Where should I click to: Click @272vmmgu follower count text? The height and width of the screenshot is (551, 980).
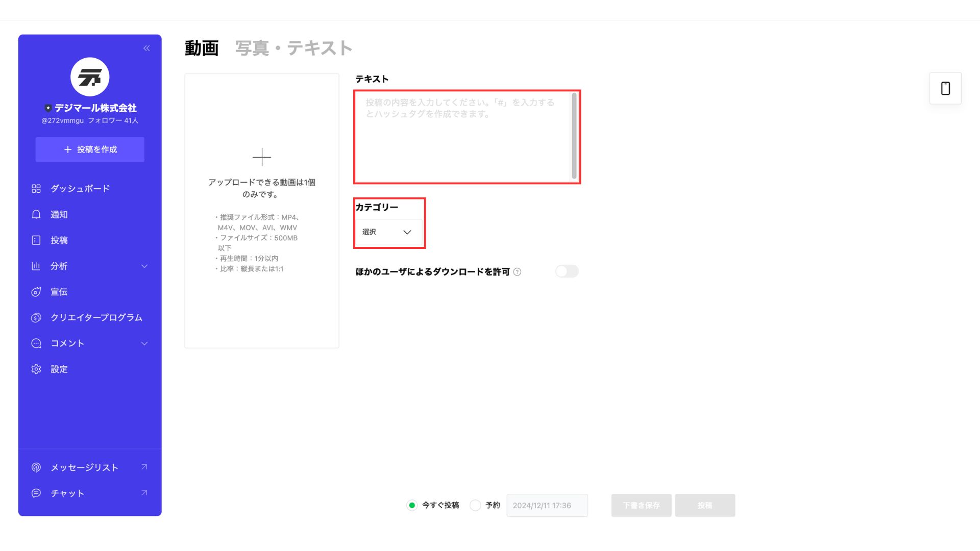coord(90,121)
